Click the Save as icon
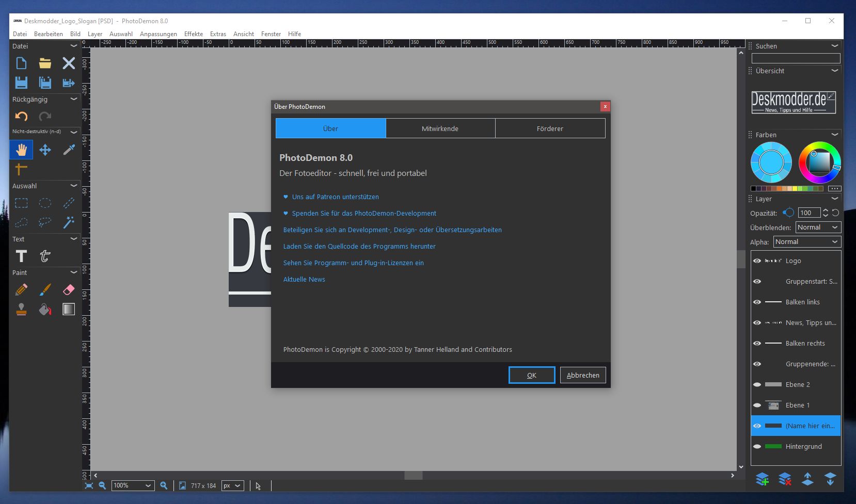856x504 pixels. point(69,83)
